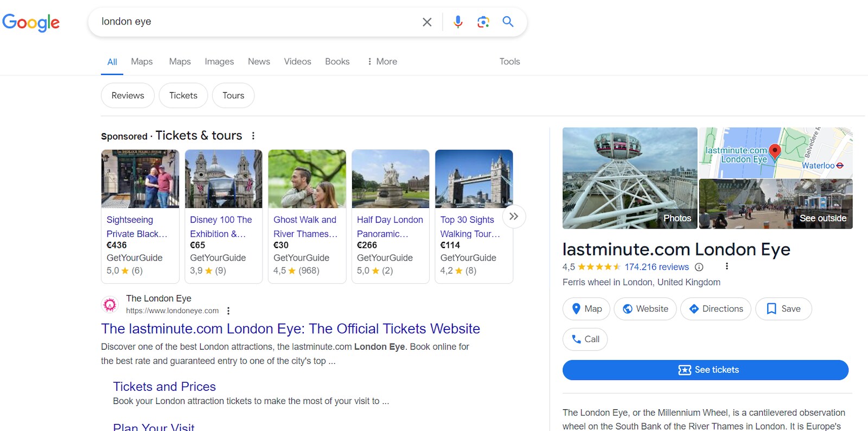This screenshot has height=431, width=868.
Task: Open the map thumbnail of London Eye
Action: point(776,153)
